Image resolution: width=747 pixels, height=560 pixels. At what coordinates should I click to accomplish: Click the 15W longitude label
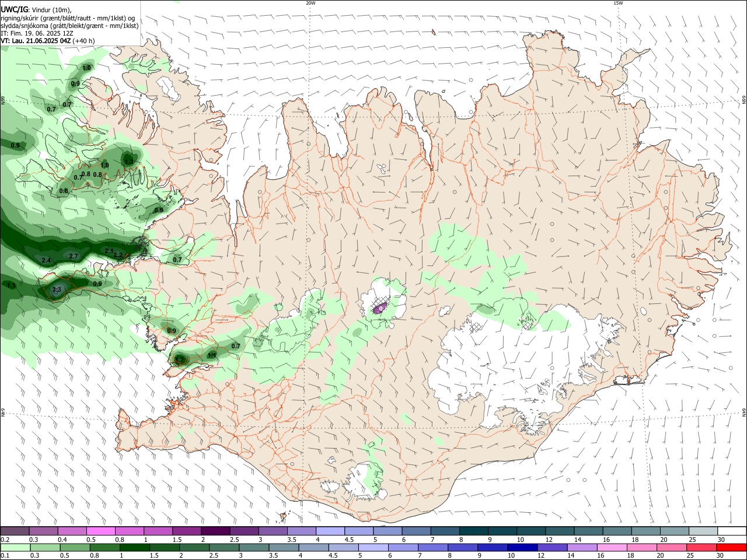click(x=618, y=3)
